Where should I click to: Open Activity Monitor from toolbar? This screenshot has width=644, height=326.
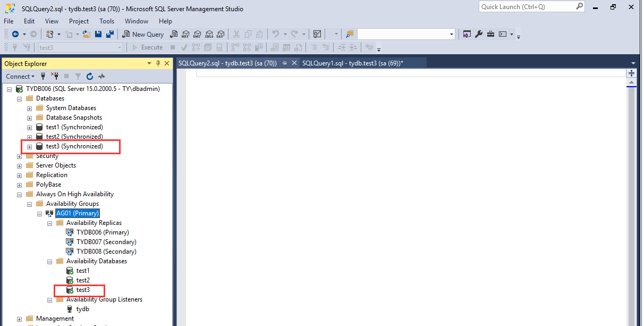click(x=317, y=34)
